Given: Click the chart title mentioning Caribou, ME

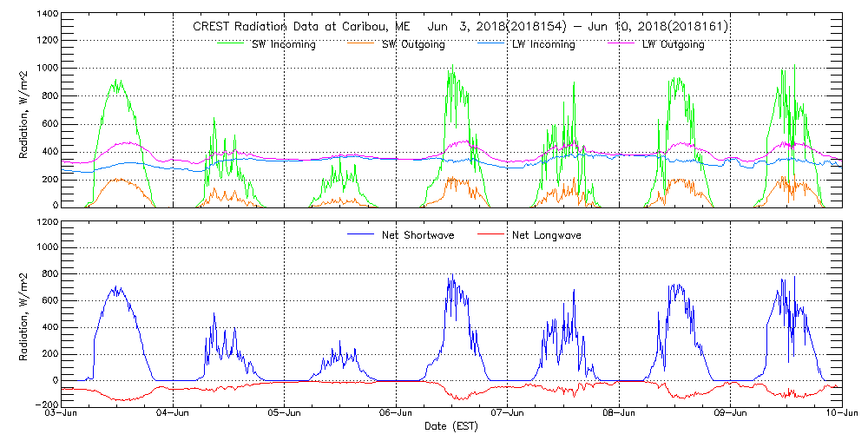Looking at the screenshot, I should pos(460,27).
